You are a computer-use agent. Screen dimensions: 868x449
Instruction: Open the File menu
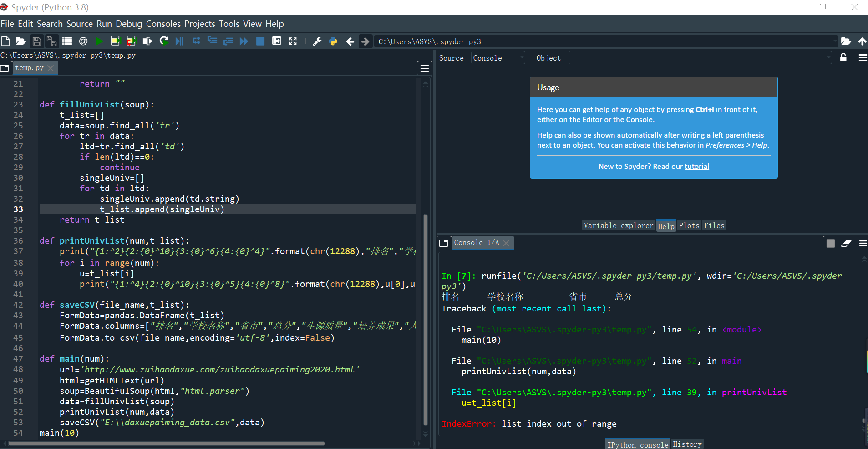[7, 24]
